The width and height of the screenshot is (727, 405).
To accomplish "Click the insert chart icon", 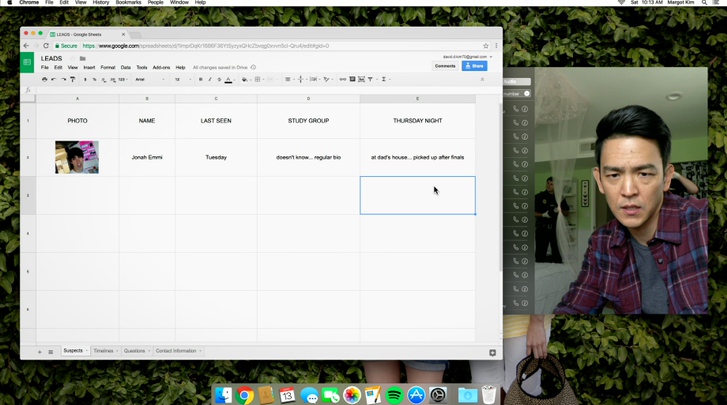I will (x=361, y=79).
